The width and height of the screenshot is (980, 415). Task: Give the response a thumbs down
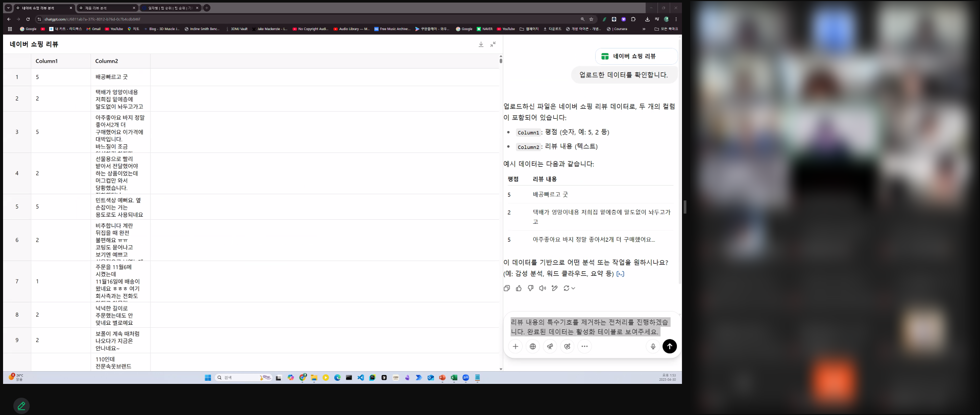point(531,288)
